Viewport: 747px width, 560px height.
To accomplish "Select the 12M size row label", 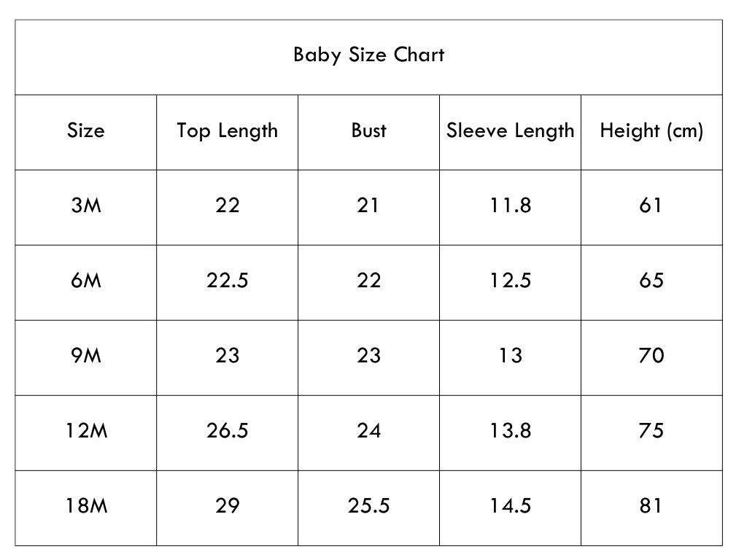I will coord(86,430).
